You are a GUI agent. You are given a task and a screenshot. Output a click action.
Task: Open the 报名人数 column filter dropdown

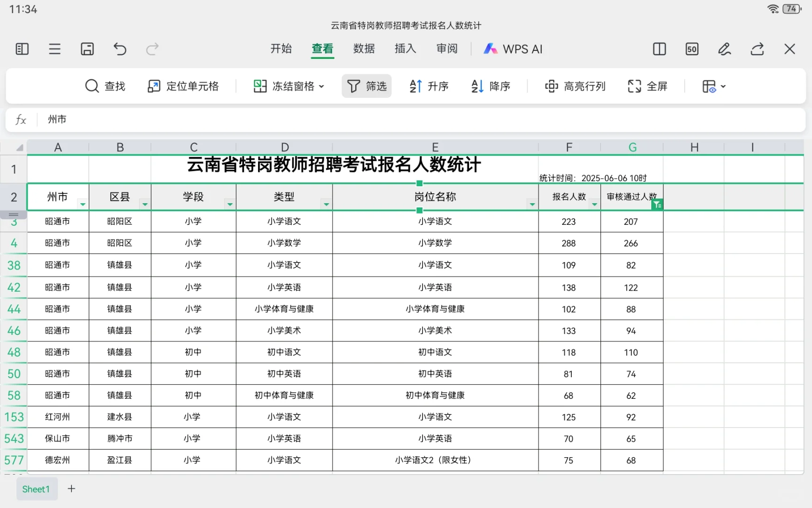tap(594, 204)
